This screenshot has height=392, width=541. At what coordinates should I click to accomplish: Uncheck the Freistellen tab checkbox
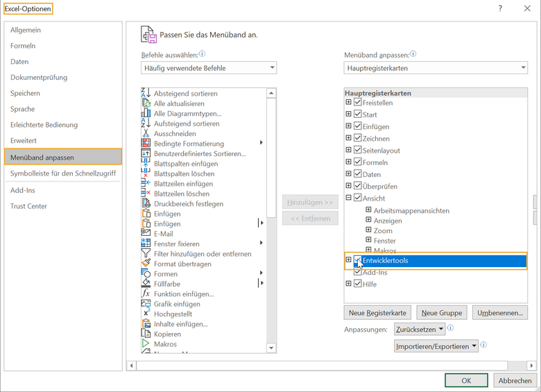pyautogui.click(x=358, y=102)
